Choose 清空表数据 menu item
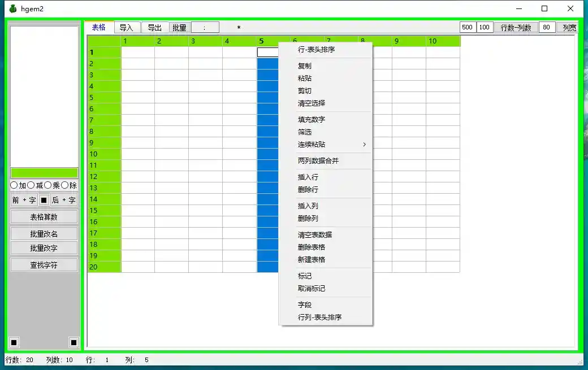Screen dimensions: 588x370 click(x=326, y=235)
